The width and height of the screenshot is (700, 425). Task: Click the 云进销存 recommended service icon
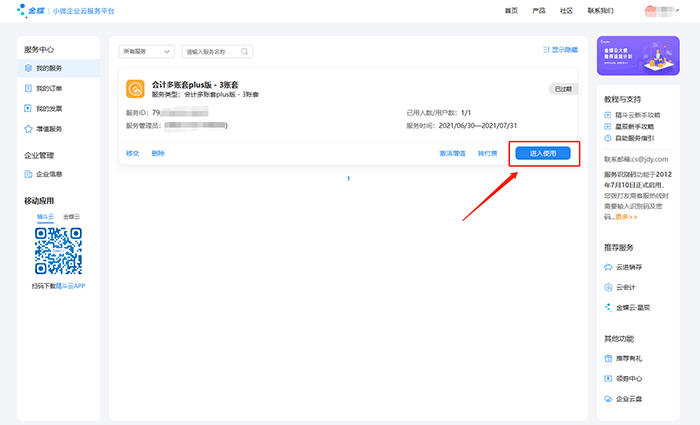pyautogui.click(x=608, y=267)
